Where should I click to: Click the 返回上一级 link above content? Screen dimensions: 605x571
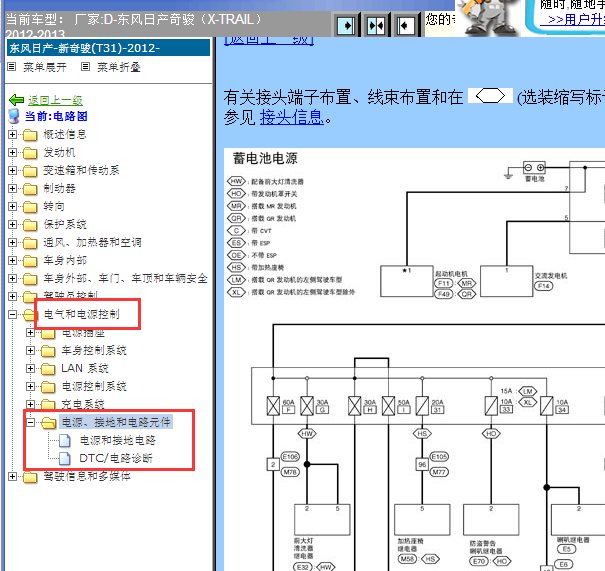click(269, 40)
